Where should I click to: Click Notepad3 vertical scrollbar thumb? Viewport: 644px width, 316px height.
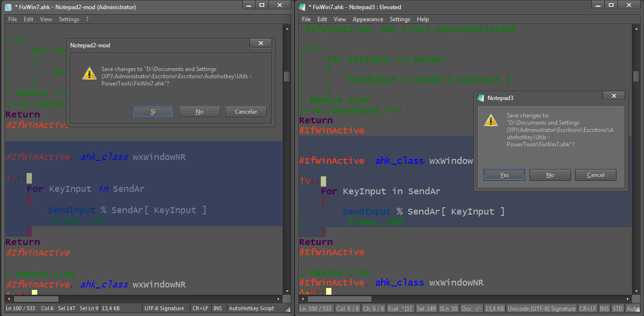[x=636, y=76]
